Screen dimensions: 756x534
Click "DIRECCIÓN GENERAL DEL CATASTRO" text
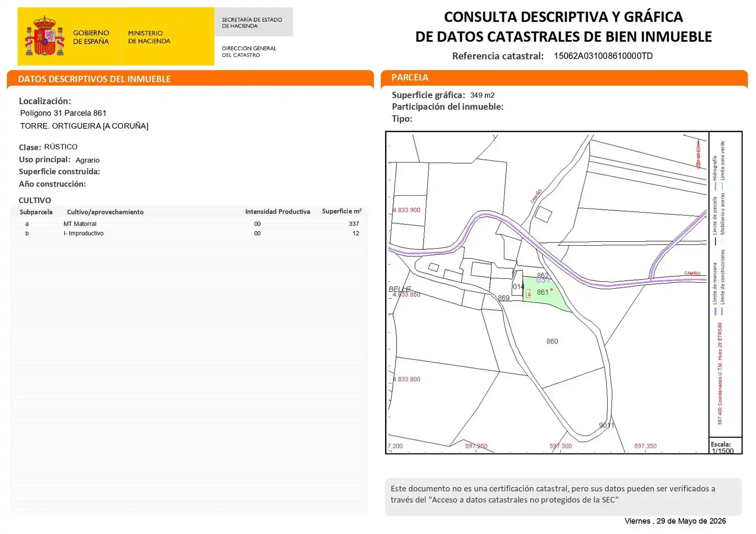(249, 51)
